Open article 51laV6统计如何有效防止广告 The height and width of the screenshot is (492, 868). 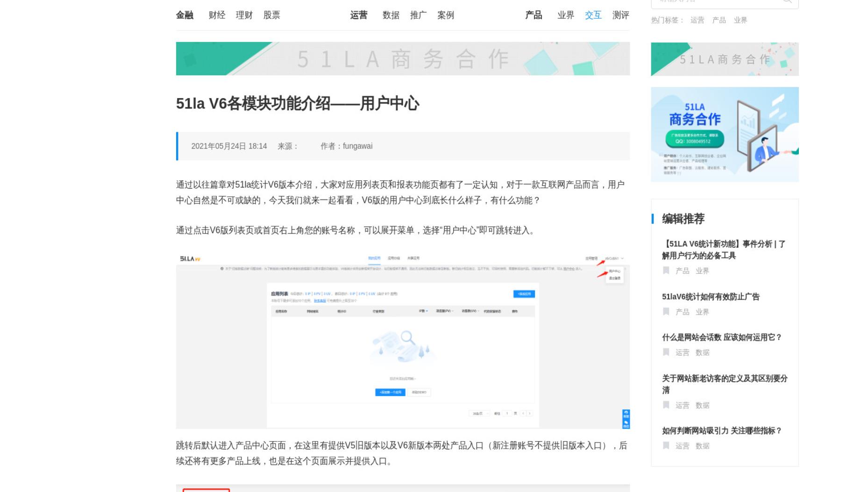click(x=711, y=297)
